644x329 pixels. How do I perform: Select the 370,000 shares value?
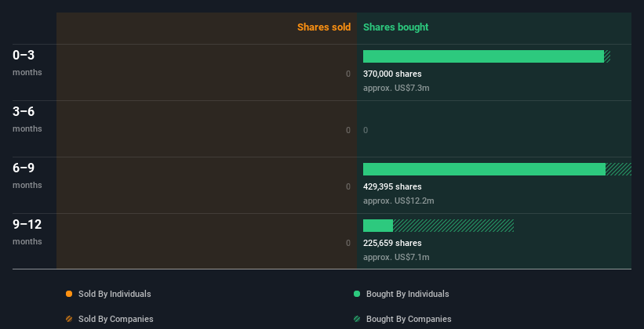[x=392, y=74]
